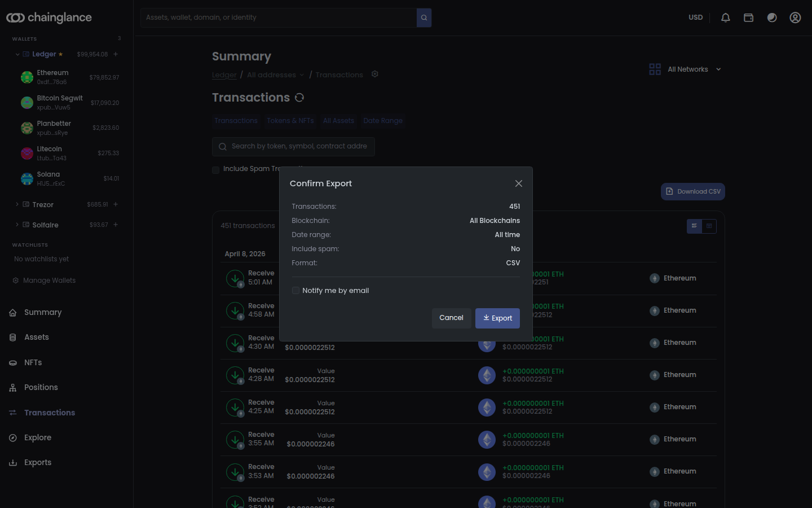Click the receive arrow icon for 4:28 AM

point(235,375)
